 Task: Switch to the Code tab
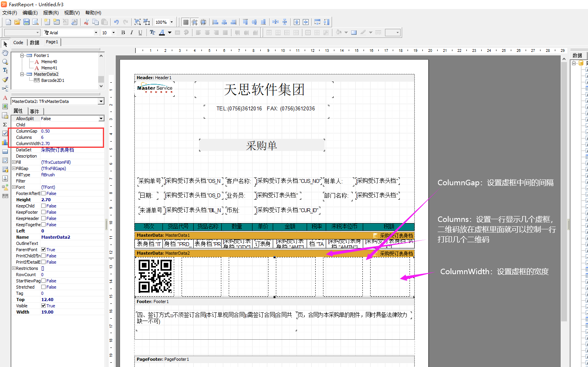[x=18, y=43]
